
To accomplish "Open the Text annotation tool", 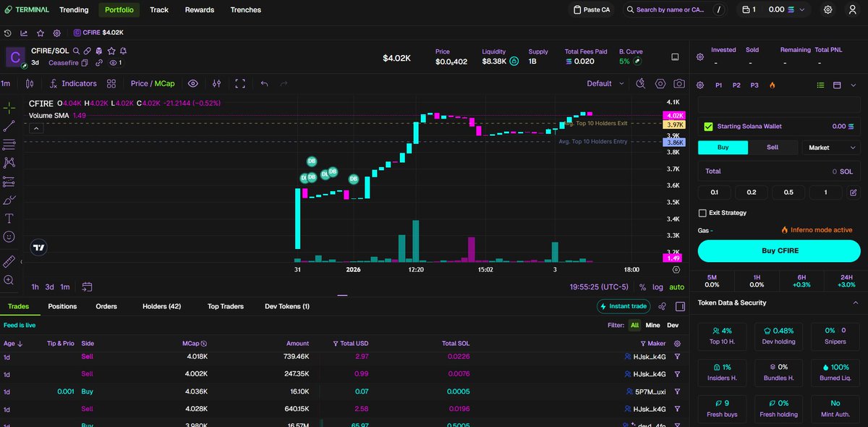I will tap(9, 219).
